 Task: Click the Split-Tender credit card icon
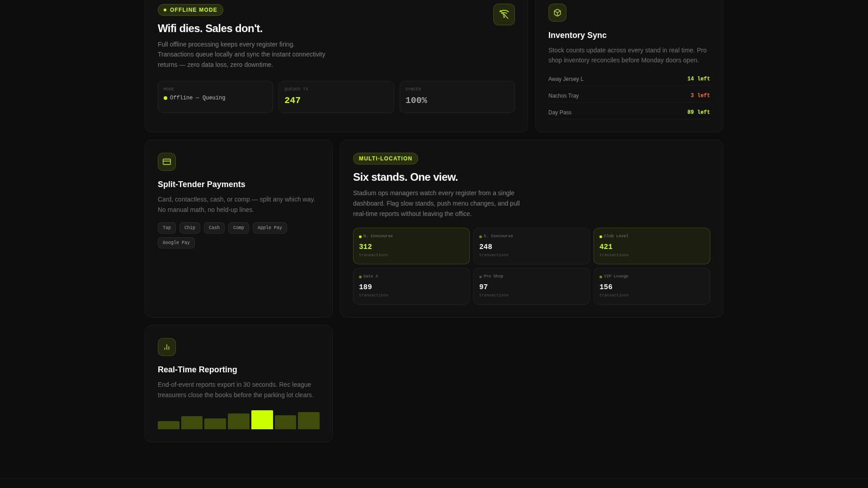click(167, 162)
